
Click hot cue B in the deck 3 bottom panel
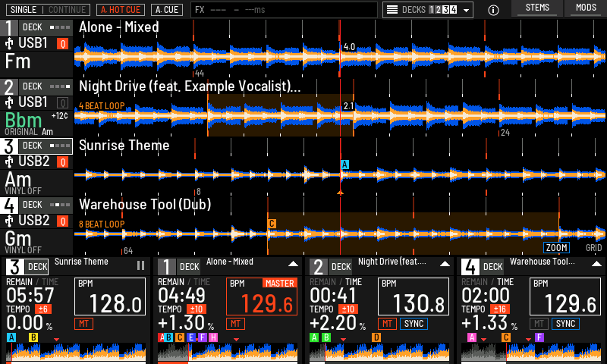pos(33,337)
